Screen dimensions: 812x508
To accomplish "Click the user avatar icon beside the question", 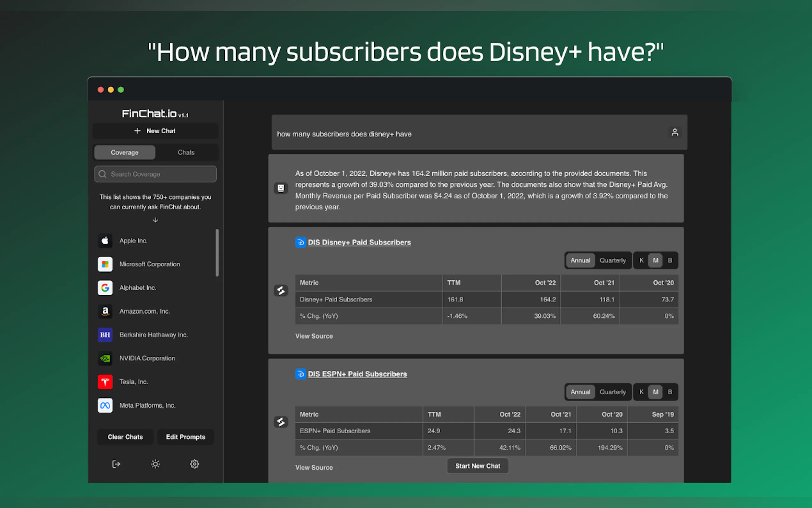I will [x=675, y=132].
